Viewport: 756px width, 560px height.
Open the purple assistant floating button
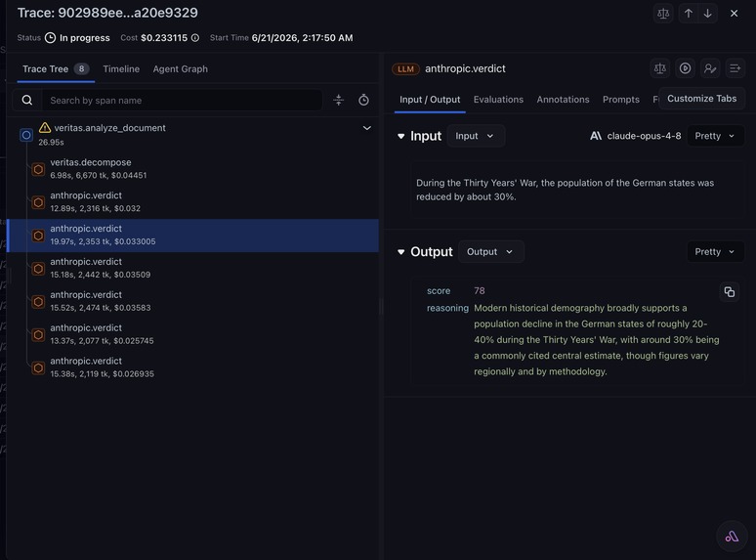click(x=732, y=536)
